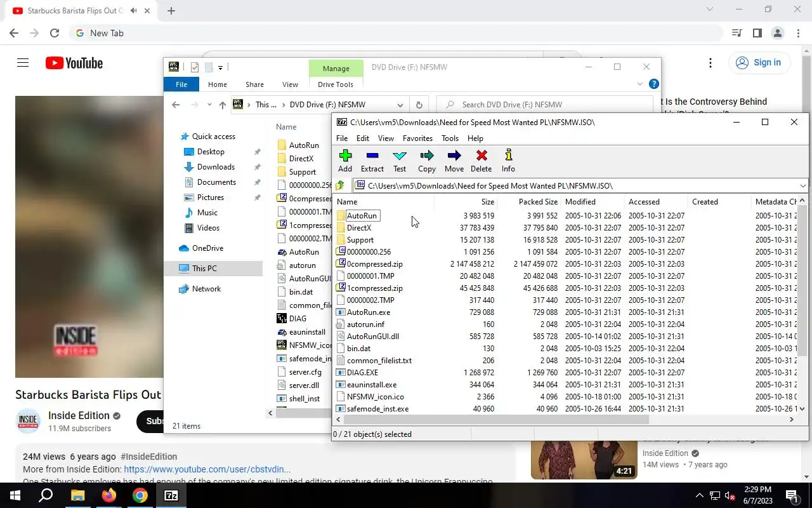Click the 4:21 suggested video thumbnail
Viewport: 812px width, 508px height.
584,460
